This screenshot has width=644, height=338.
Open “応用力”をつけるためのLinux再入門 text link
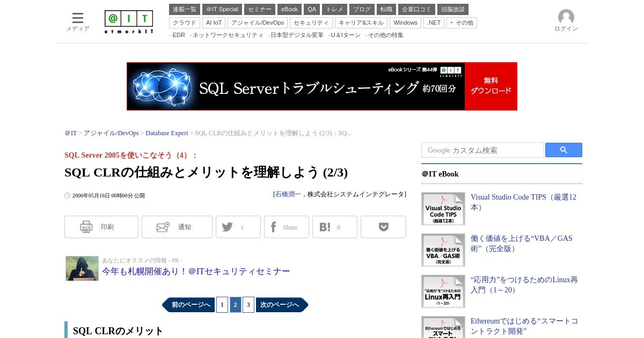pyautogui.click(x=524, y=285)
